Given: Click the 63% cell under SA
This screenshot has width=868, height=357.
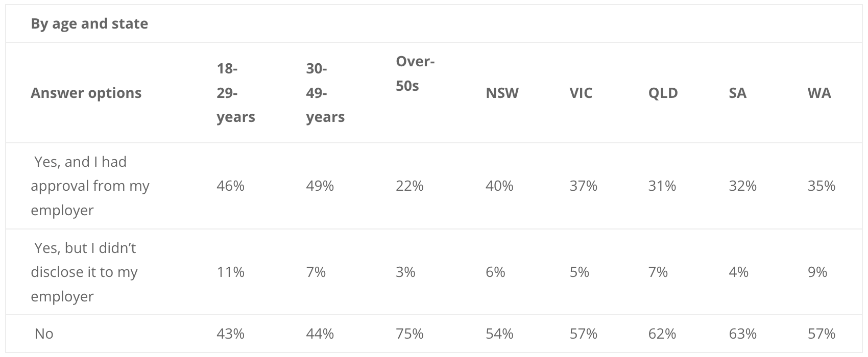Looking at the screenshot, I should click(x=742, y=334).
